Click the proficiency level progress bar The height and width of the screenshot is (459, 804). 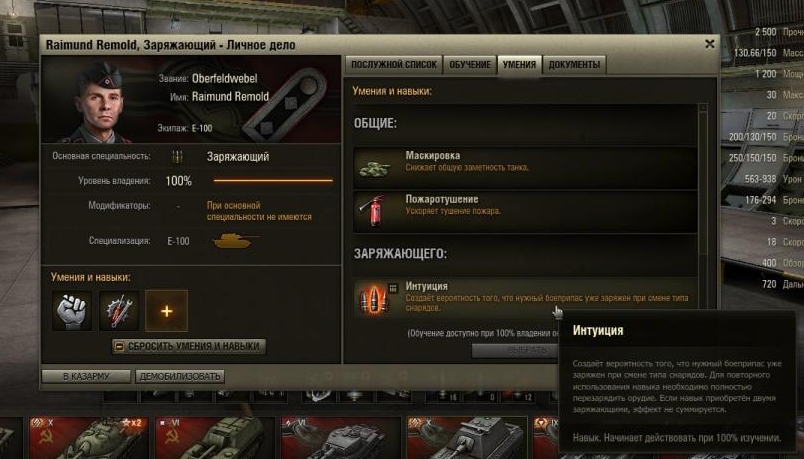(x=273, y=181)
